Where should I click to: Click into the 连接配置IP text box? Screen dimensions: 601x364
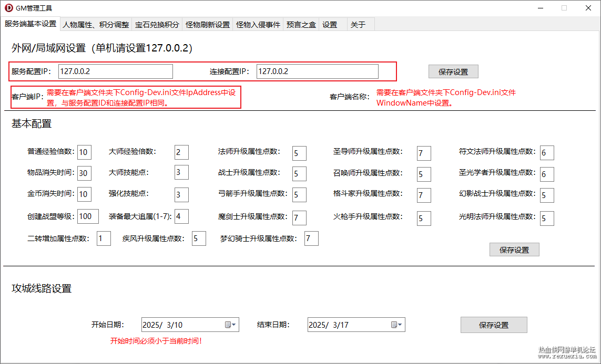click(x=318, y=71)
